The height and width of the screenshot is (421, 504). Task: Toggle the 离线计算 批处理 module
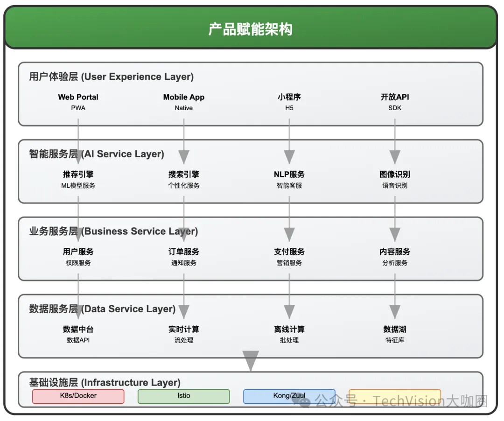289,334
